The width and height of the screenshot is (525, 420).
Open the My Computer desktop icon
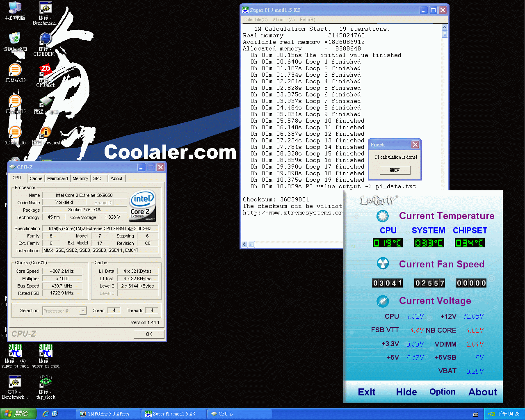(15, 11)
